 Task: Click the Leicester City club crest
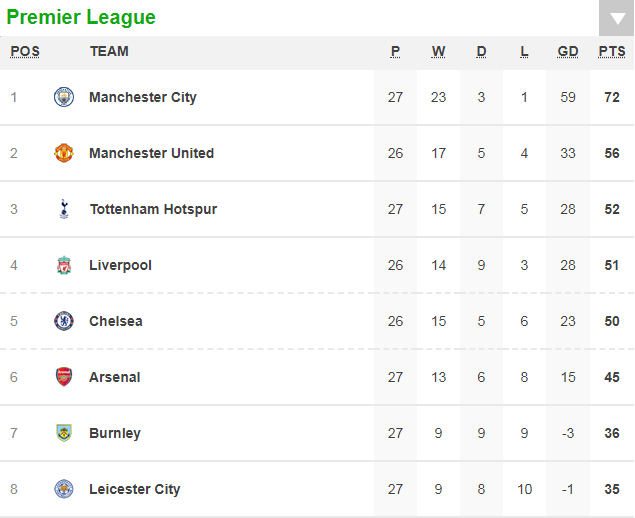pos(64,489)
